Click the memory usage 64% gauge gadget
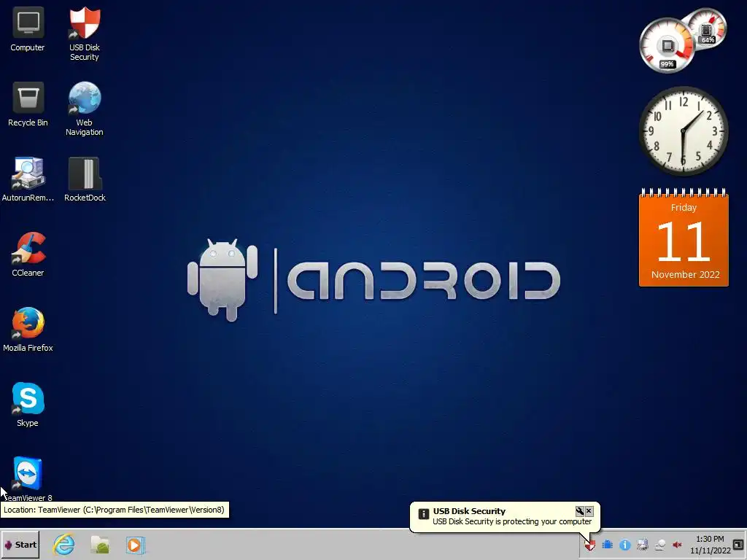The height and width of the screenshot is (560, 747). 707,29
